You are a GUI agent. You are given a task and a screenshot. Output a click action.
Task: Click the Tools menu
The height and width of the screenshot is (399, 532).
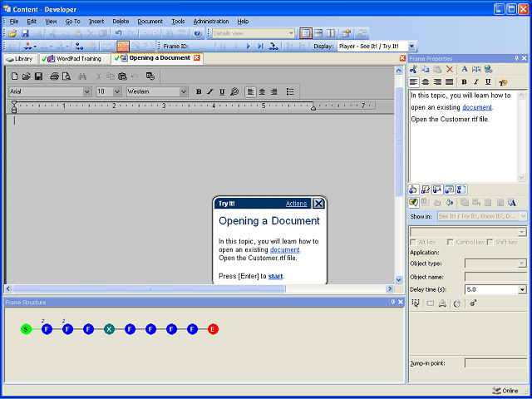(x=178, y=22)
